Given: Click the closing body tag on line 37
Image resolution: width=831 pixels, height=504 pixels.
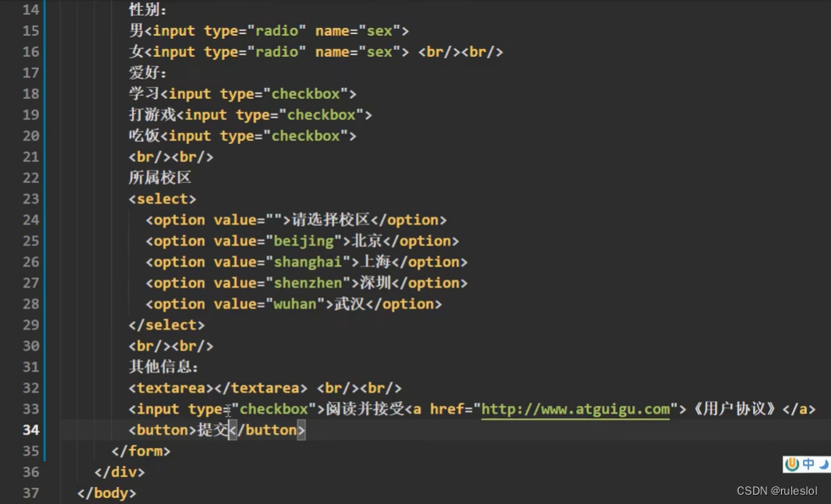Looking at the screenshot, I should [x=106, y=492].
